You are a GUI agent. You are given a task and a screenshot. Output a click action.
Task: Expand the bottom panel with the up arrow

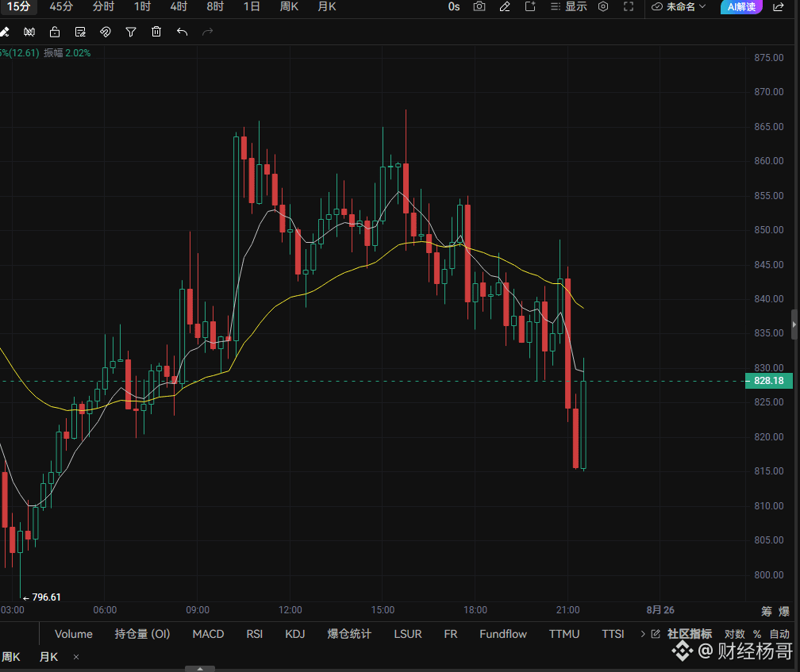pos(200,669)
